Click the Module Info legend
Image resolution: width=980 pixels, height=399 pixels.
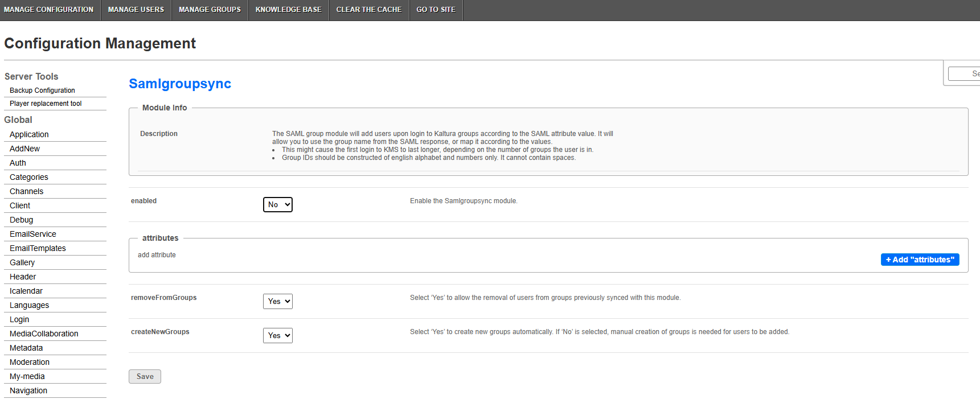[x=165, y=108]
